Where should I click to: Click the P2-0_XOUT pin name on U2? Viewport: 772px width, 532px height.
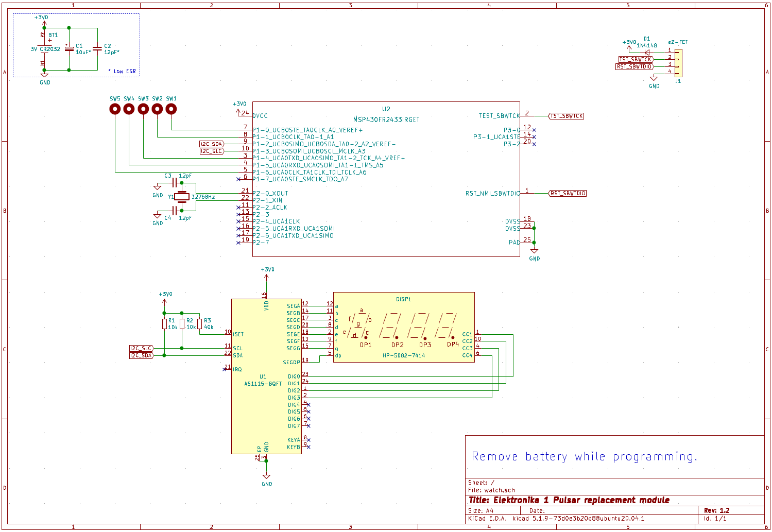270,194
